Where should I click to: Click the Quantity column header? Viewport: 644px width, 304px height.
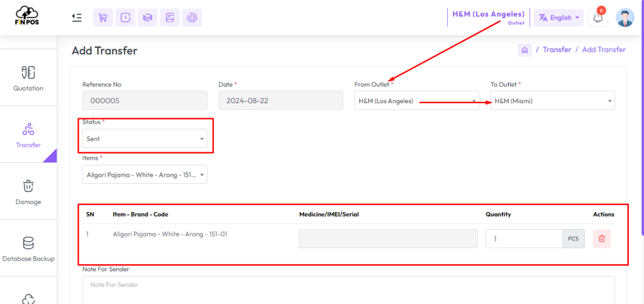coord(498,215)
